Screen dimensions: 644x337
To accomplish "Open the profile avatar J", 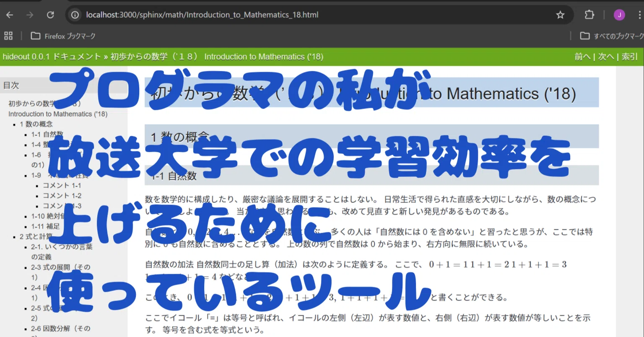I will click(619, 15).
